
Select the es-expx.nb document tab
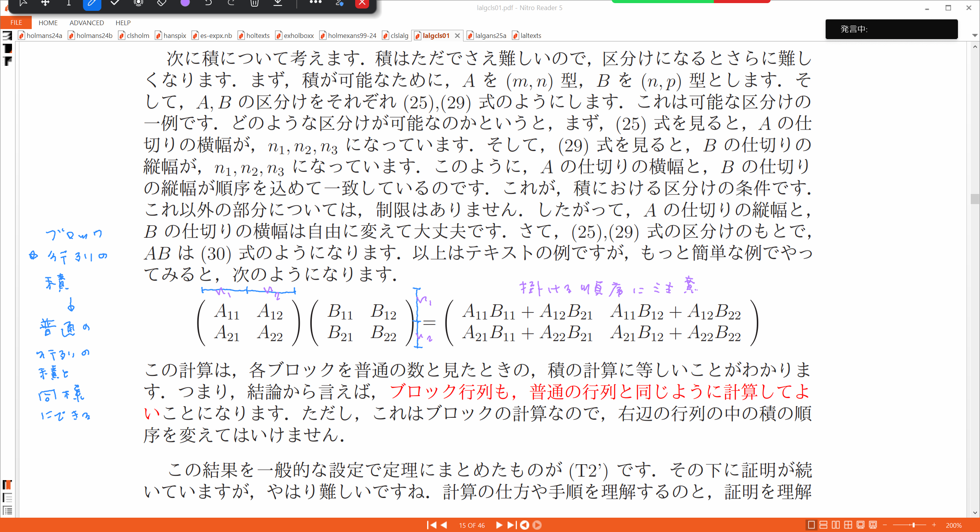(212, 36)
